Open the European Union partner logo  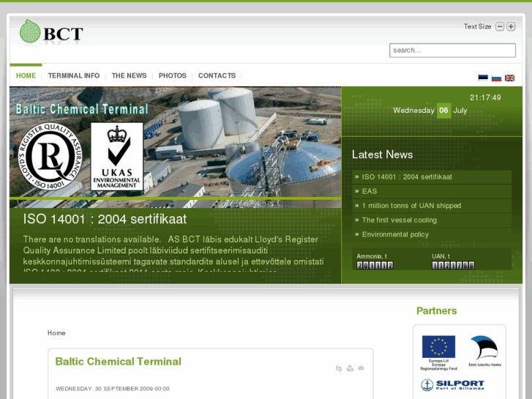click(x=438, y=353)
